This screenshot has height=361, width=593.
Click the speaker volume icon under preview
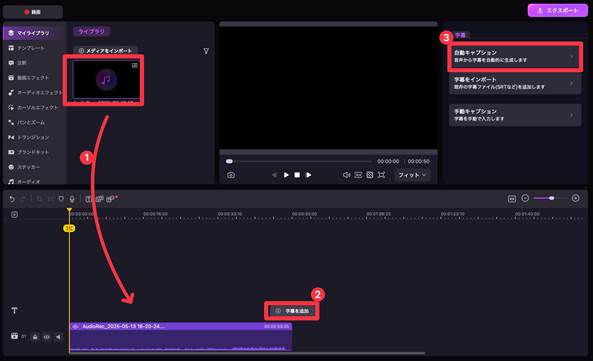(x=346, y=175)
